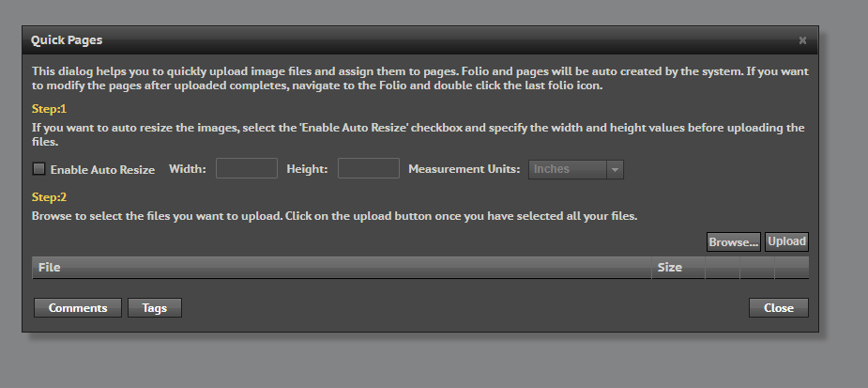Image resolution: width=868 pixels, height=388 pixels.
Task: Click the Browse... button to select files
Action: click(x=734, y=241)
